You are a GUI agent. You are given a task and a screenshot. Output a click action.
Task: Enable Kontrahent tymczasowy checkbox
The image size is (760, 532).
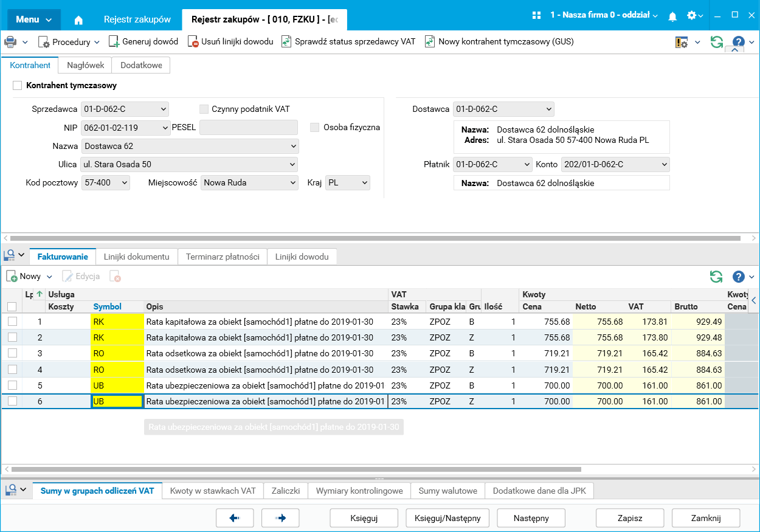[x=18, y=86]
